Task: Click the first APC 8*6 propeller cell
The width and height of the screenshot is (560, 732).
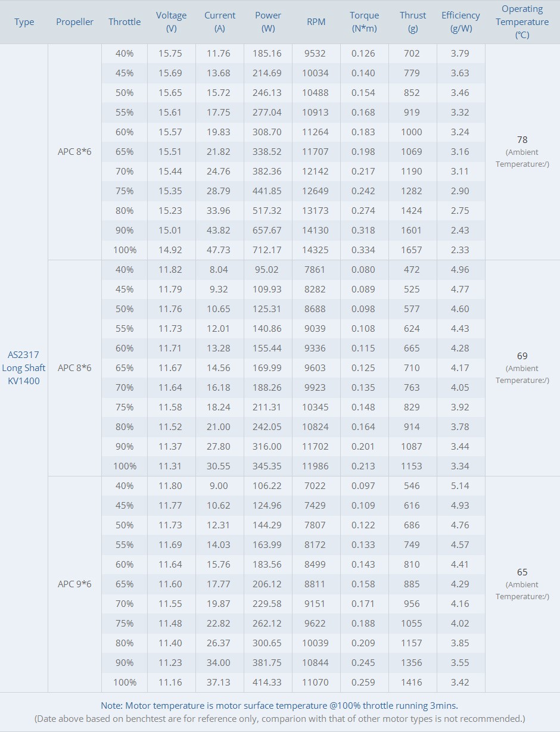Action: [74, 152]
